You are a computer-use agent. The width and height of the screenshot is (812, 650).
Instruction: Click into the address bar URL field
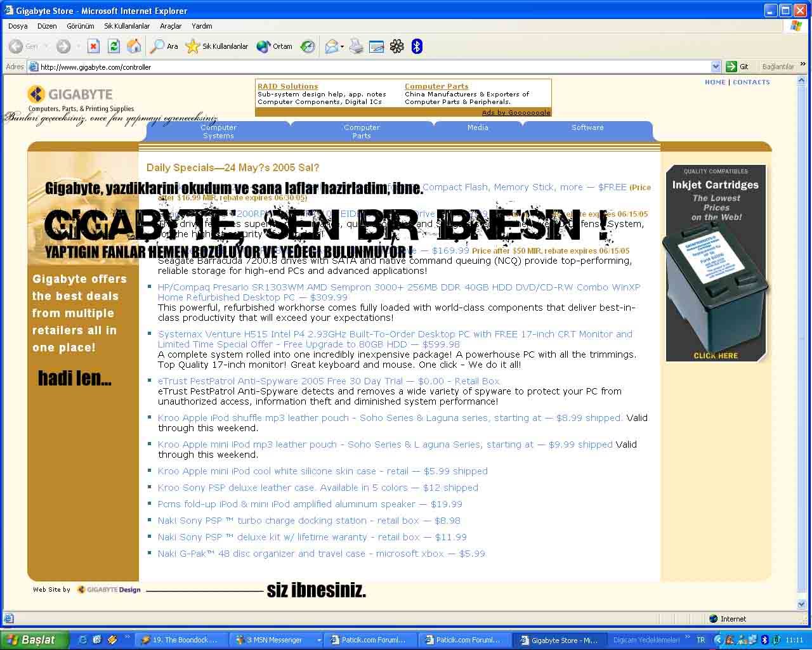point(374,67)
